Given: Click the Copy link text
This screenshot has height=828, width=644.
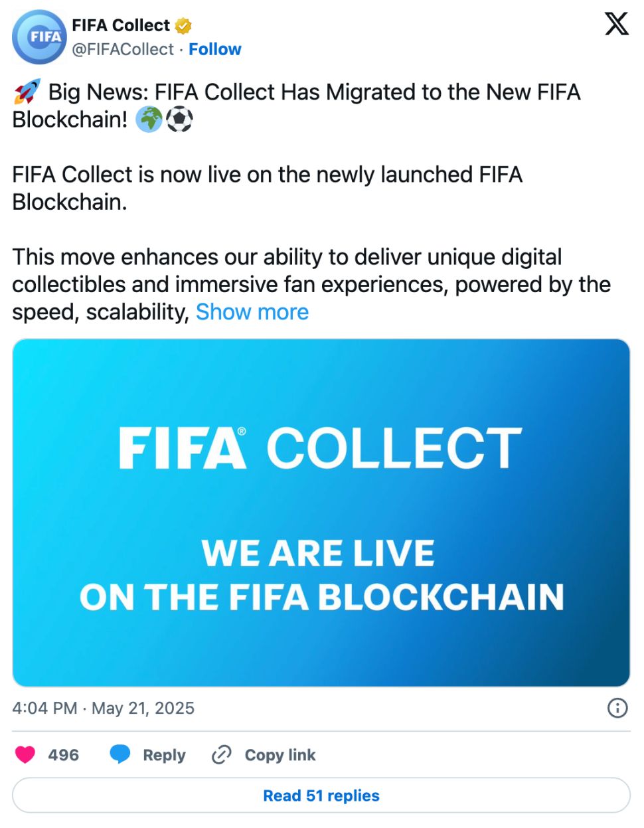Looking at the screenshot, I should 280,755.
